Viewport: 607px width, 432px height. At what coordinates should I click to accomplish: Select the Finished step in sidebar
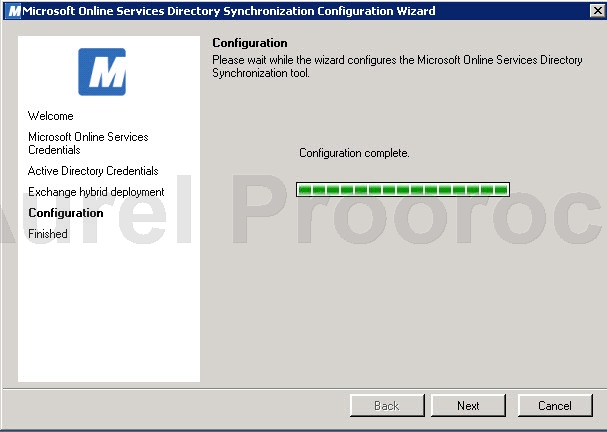pyautogui.click(x=48, y=234)
